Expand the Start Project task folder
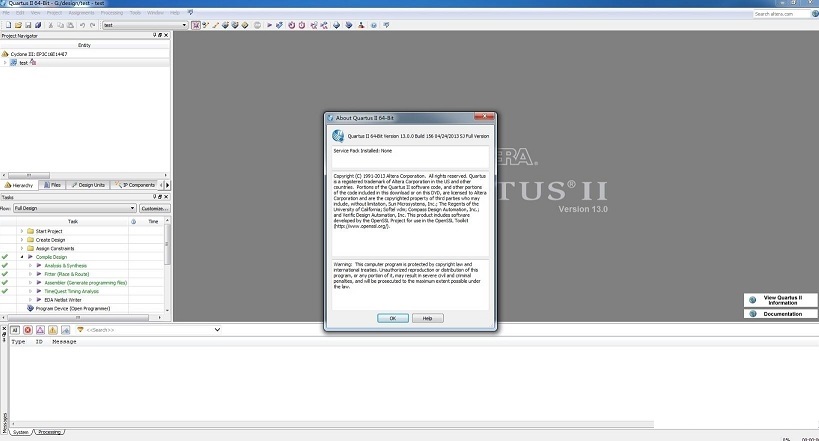Image resolution: width=819 pixels, height=441 pixels. (22, 231)
